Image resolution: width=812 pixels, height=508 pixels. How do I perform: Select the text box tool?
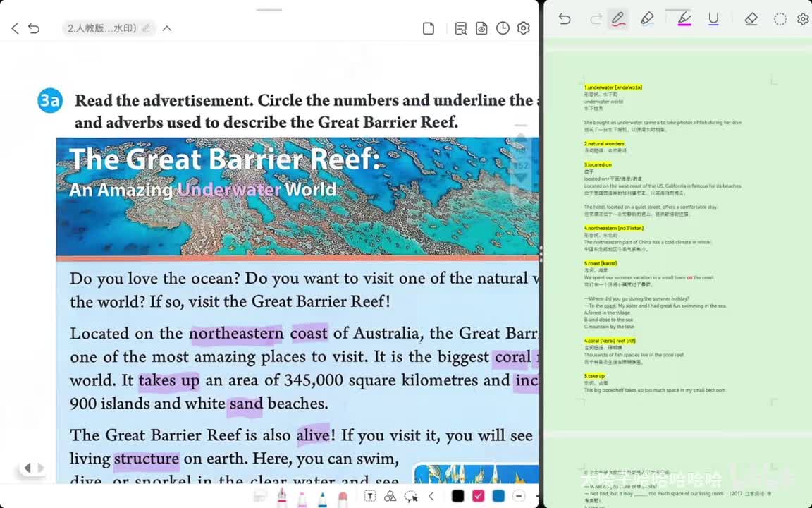(370, 496)
